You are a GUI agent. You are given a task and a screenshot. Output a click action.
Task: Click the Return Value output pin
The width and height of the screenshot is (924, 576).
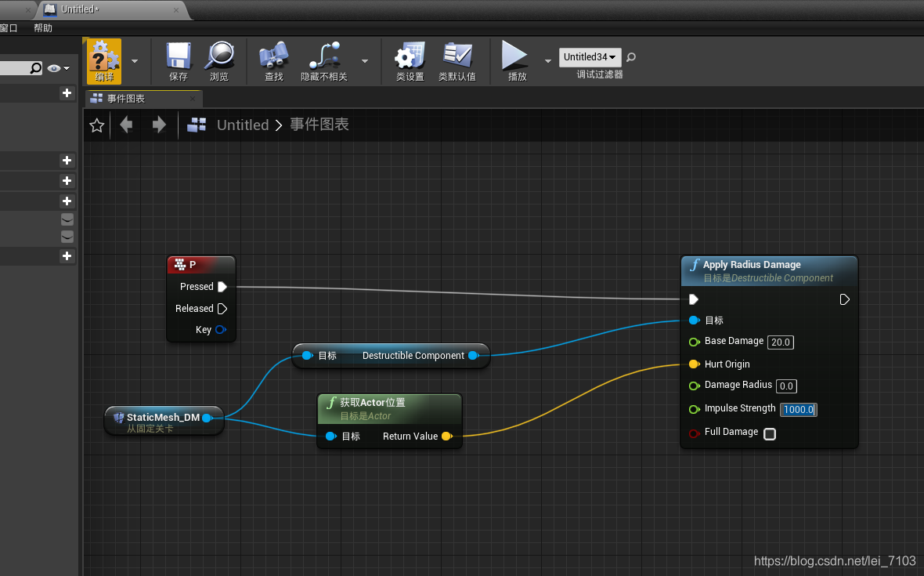coord(446,437)
